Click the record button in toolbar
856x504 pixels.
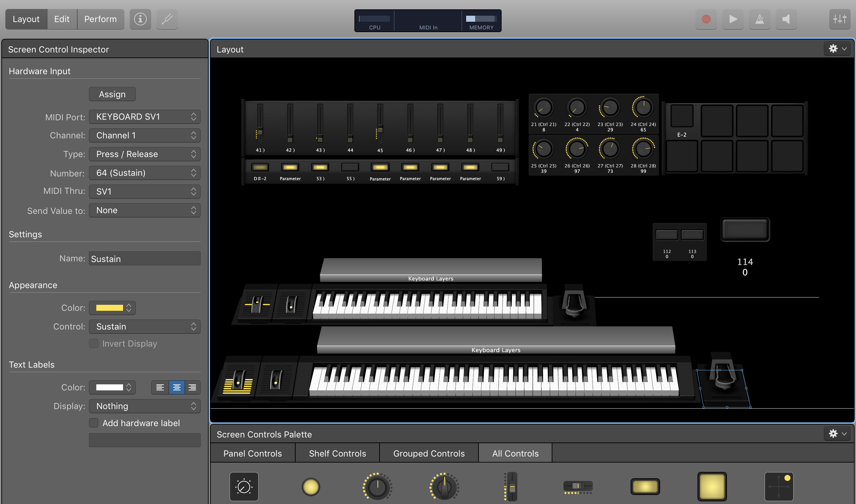pyautogui.click(x=706, y=19)
